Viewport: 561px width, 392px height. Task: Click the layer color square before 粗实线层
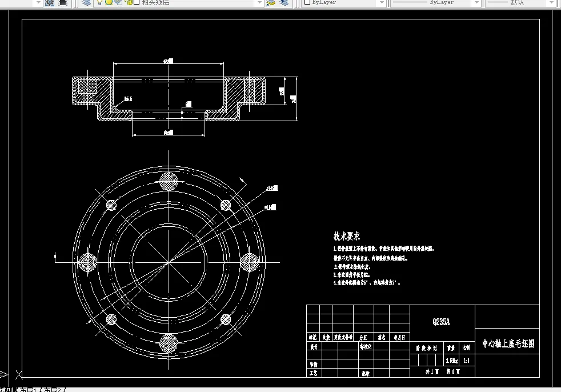click(x=137, y=2)
